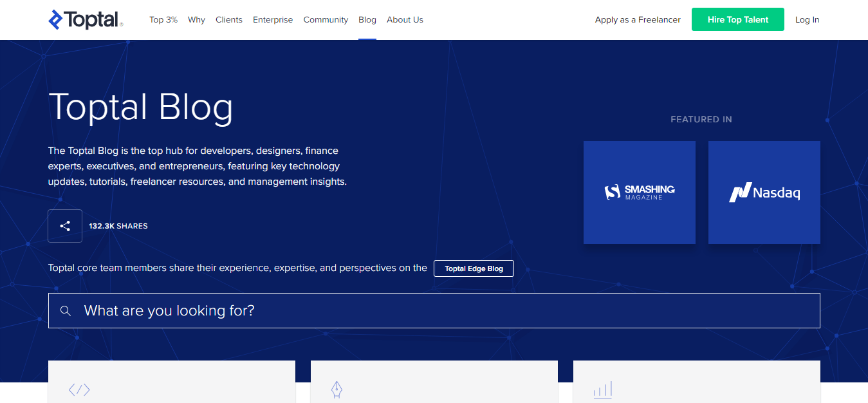868x403 pixels.
Task: Click the Smashing Magazine logo
Action: 639,192
